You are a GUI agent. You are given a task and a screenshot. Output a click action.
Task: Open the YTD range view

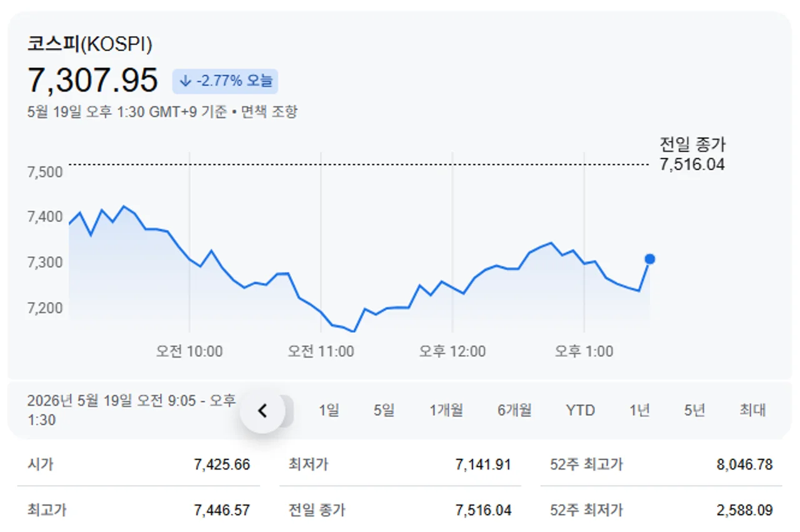581,411
